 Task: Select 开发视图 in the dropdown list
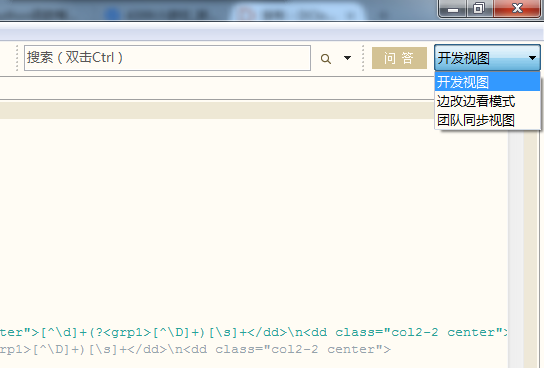point(487,82)
